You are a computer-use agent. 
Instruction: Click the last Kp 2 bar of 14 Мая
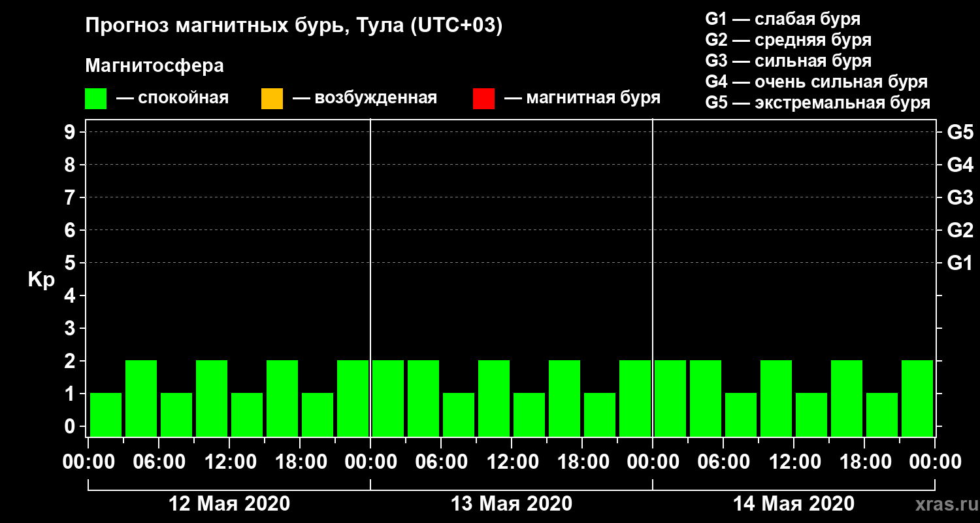pos(917,398)
